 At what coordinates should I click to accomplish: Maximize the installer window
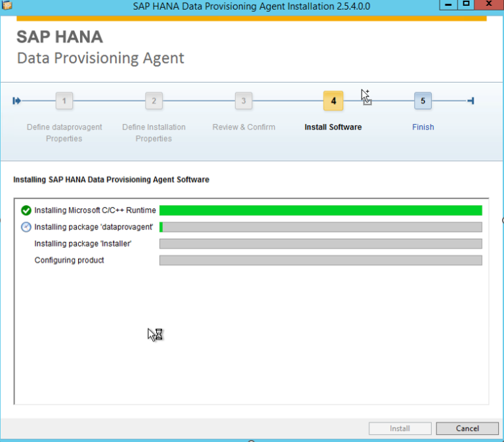pyautogui.click(x=466, y=5)
